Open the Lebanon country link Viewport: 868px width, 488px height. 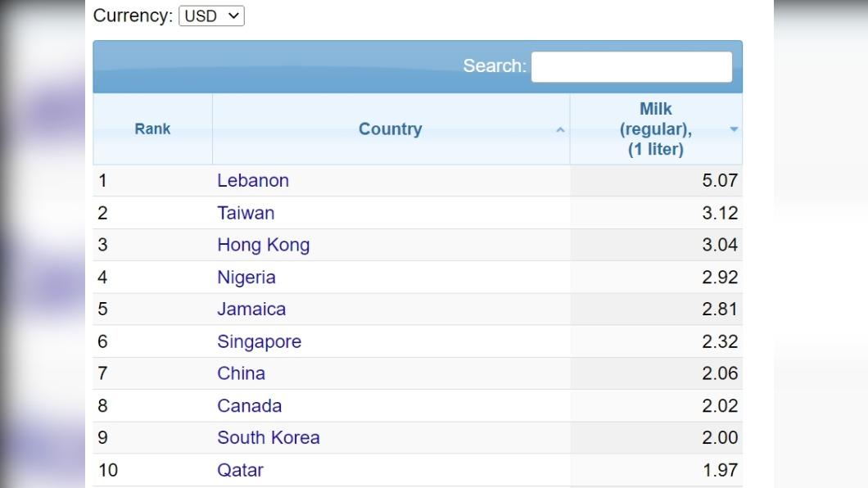click(x=253, y=180)
